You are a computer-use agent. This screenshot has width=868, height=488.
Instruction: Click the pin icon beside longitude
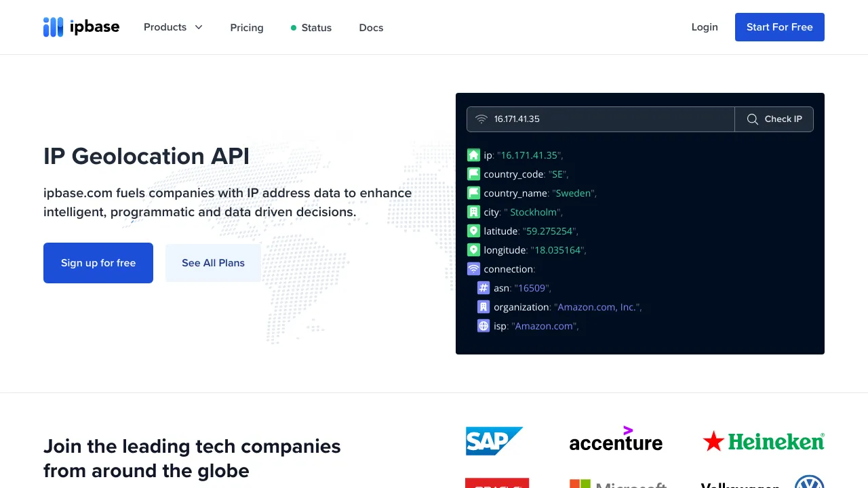(473, 250)
